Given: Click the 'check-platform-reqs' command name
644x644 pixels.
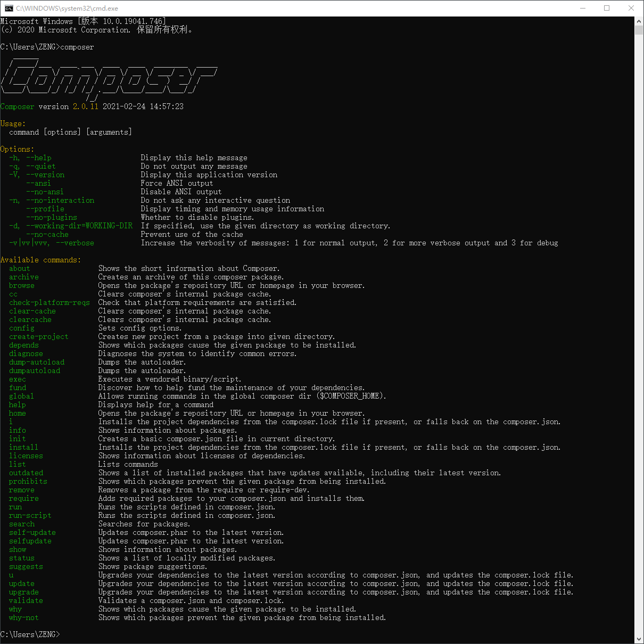Looking at the screenshot, I should (x=49, y=302).
